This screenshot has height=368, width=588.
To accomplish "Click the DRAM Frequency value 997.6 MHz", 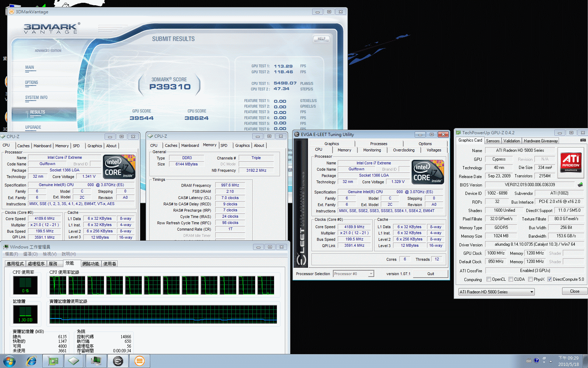I will pos(230,185).
